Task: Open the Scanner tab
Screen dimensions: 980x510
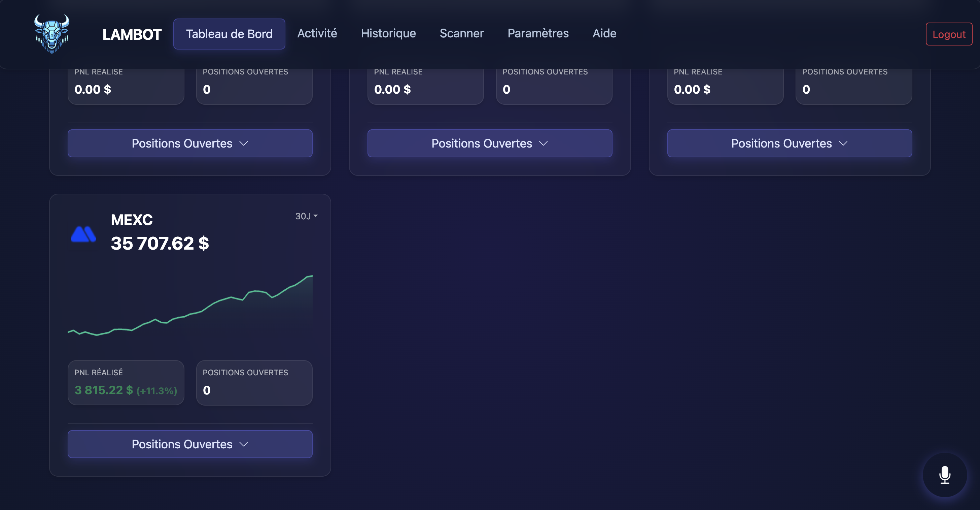Action: click(461, 33)
